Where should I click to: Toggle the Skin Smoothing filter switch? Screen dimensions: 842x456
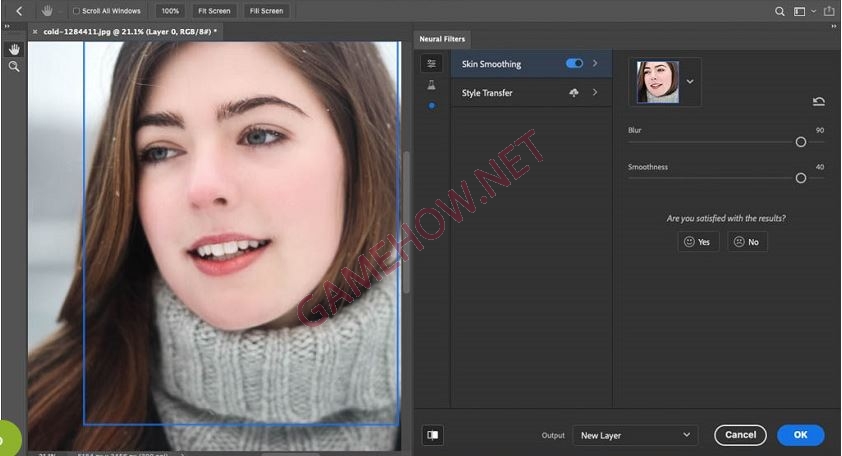click(x=574, y=63)
